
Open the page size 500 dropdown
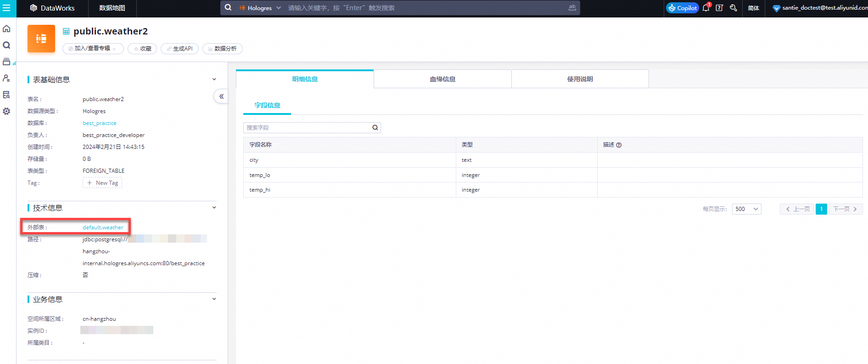point(746,209)
